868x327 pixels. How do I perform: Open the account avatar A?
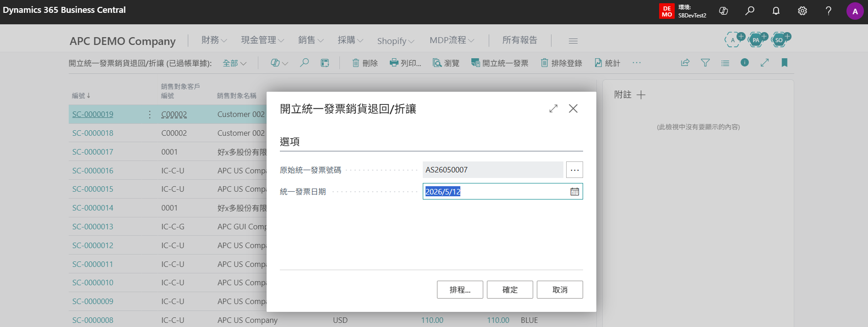point(855,11)
